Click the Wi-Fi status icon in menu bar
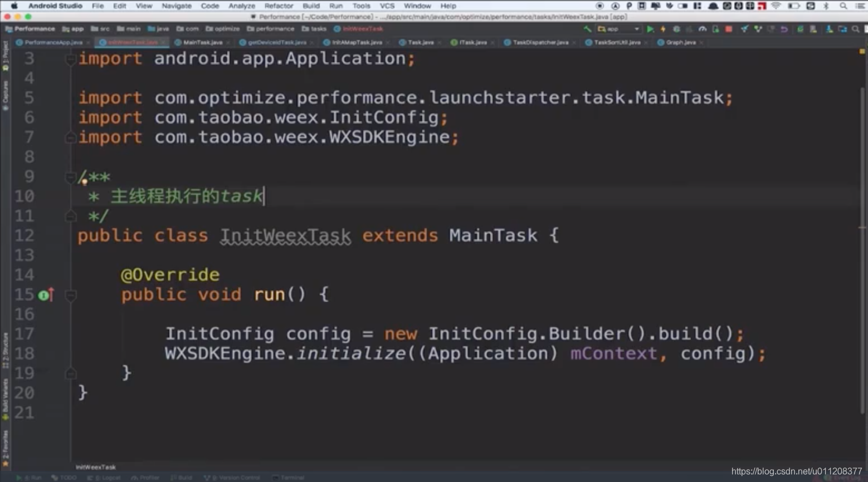 (776, 6)
